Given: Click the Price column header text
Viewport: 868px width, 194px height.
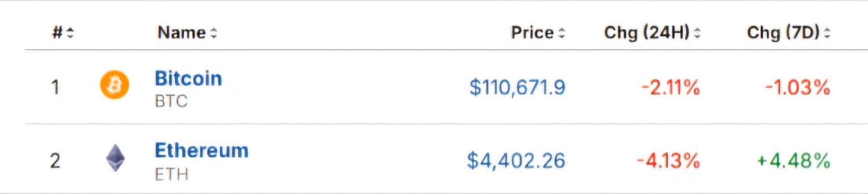Looking at the screenshot, I should (x=532, y=33).
